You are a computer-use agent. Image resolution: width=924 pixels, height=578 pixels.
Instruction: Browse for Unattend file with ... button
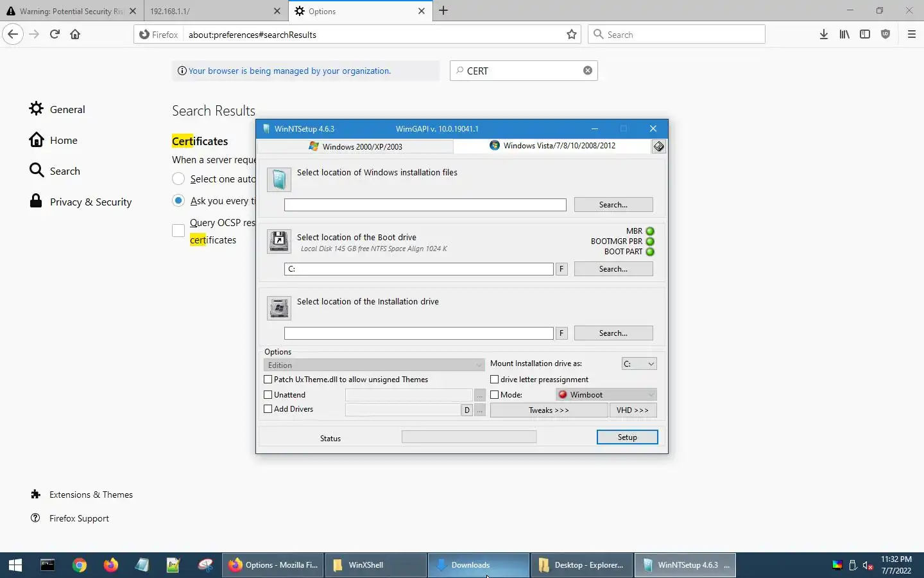click(480, 395)
